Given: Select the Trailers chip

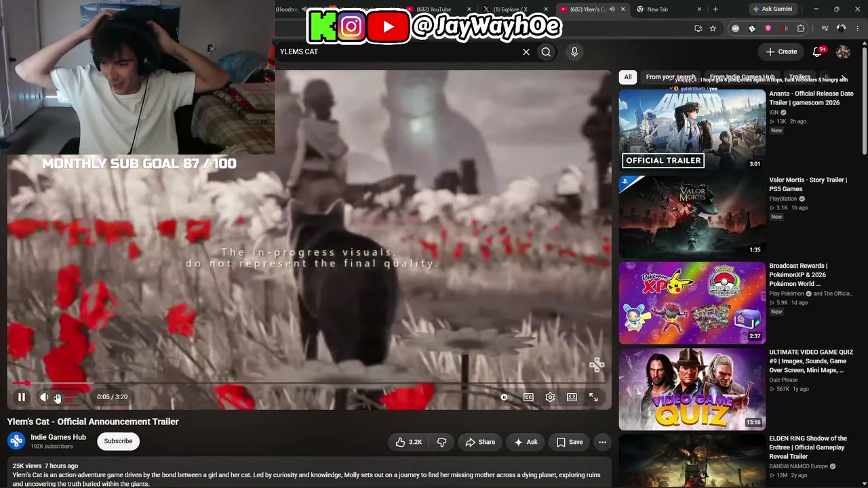Looking at the screenshot, I should (x=800, y=77).
